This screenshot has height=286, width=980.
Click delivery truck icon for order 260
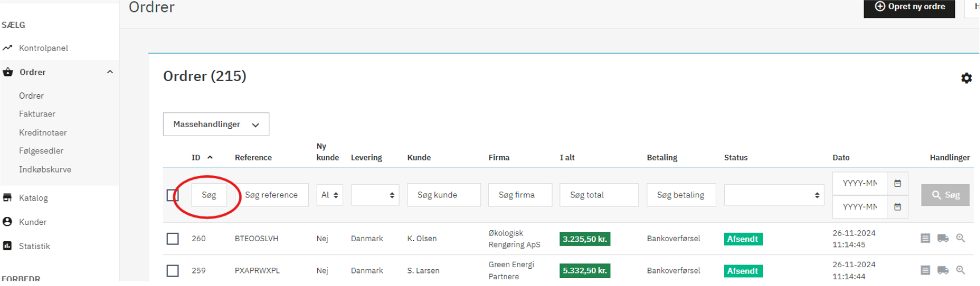[942, 238]
